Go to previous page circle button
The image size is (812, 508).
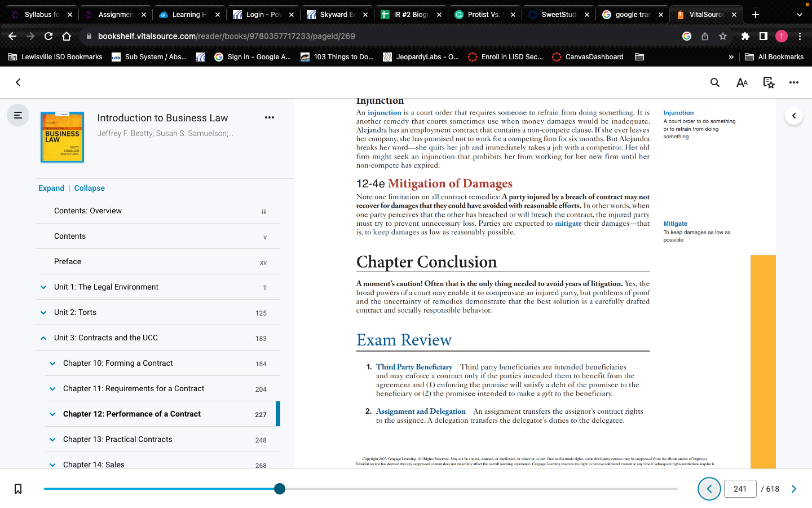(709, 489)
